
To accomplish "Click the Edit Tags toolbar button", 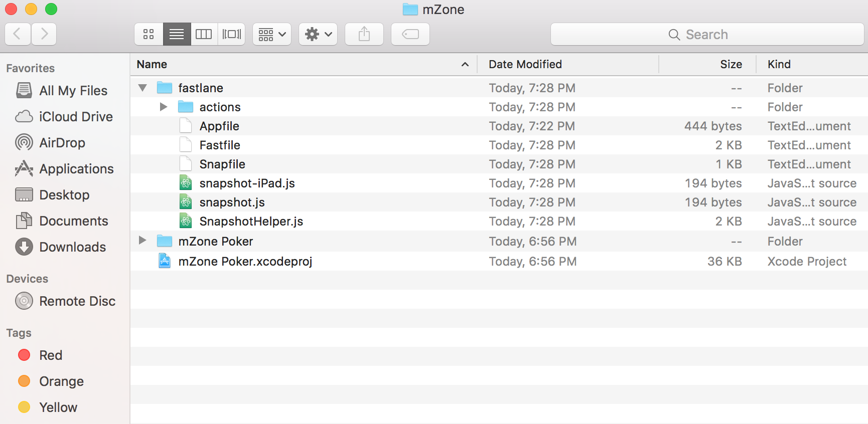I will pyautogui.click(x=410, y=34).
